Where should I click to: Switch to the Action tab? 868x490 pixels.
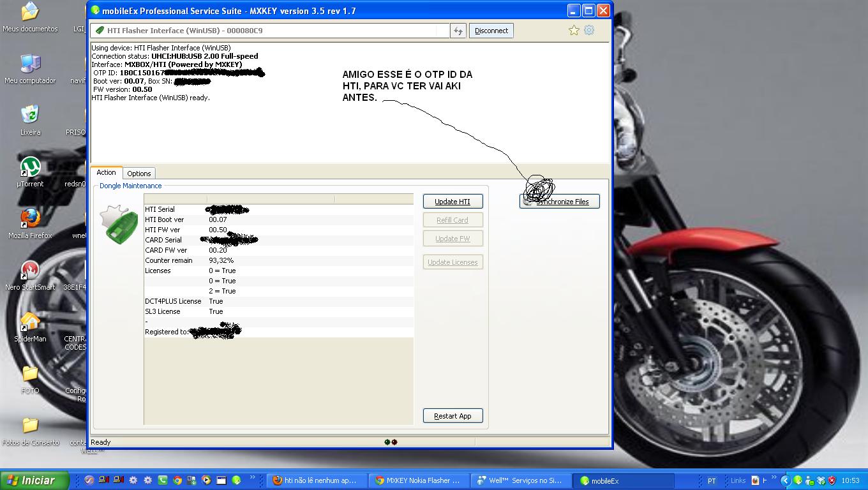pyautogui.click(x=106, y=172)
